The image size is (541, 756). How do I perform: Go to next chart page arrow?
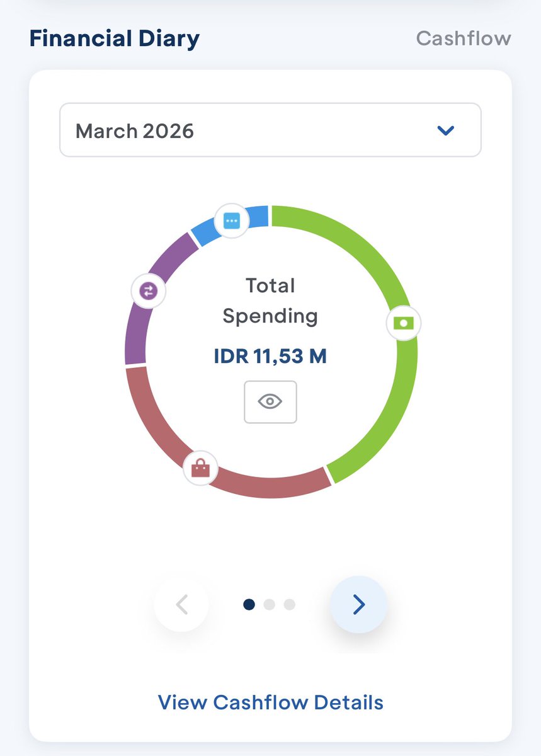358,604
